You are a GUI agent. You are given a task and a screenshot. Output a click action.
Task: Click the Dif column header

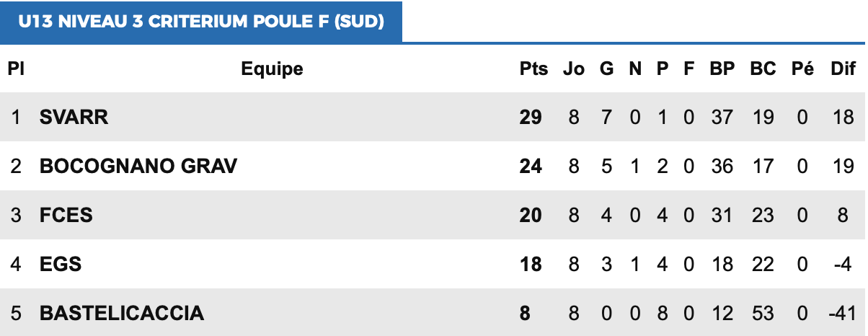[843, 69]
